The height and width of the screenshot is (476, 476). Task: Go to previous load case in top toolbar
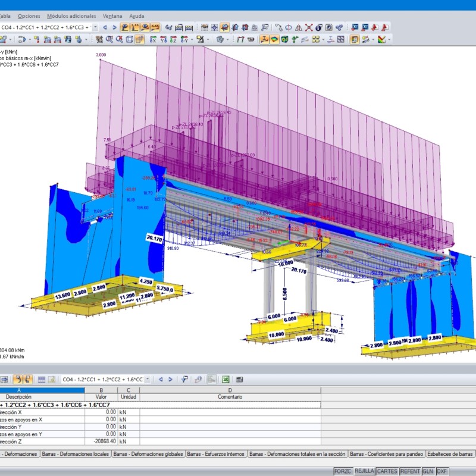pos(105,27)
